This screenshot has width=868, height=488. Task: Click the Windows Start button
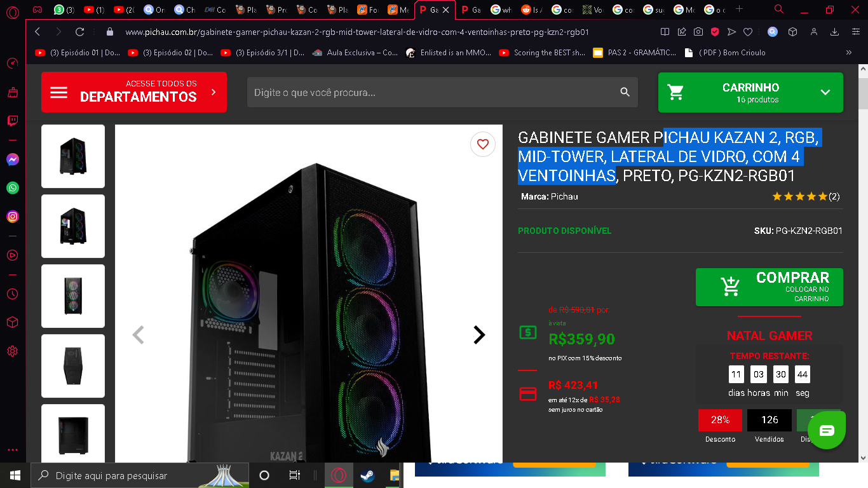point(15,475)
